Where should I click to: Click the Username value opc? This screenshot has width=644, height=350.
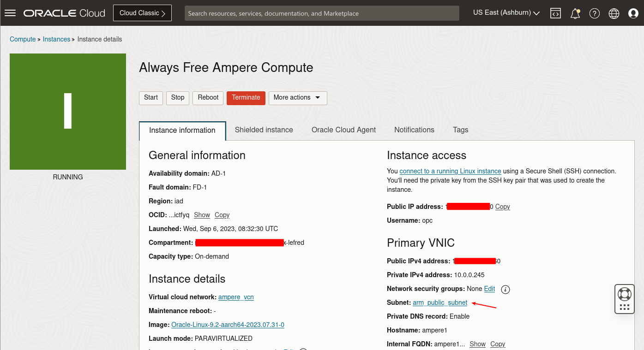(x=427, y=220)
